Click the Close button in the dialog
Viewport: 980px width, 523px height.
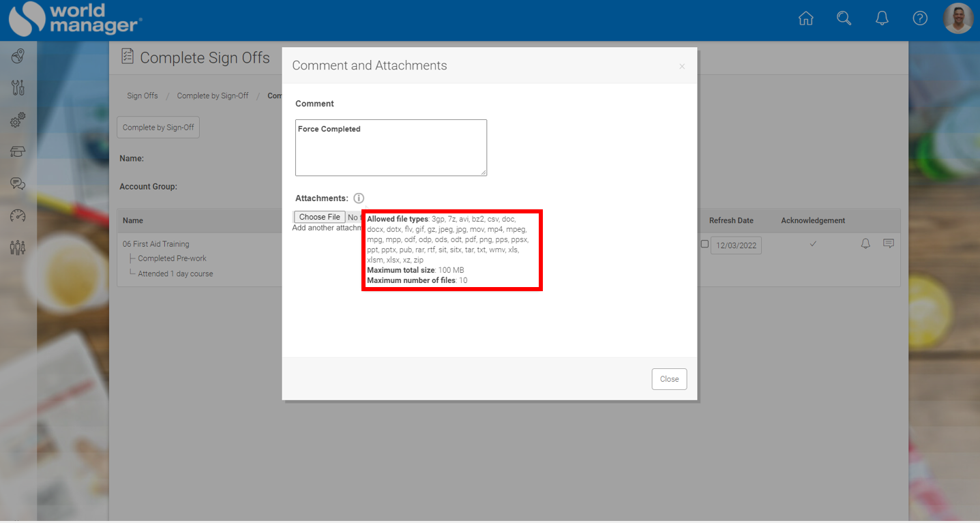[669, 379]
